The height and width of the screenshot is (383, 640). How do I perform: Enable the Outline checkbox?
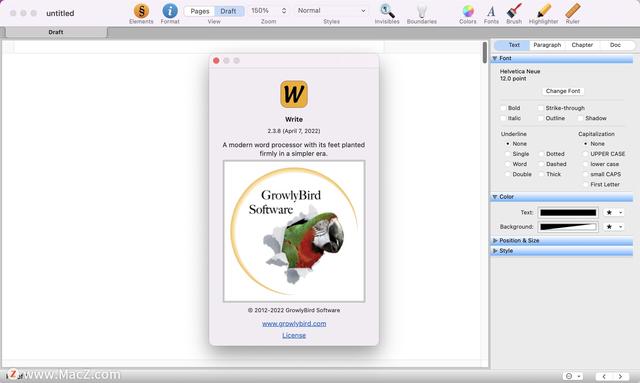540,118
